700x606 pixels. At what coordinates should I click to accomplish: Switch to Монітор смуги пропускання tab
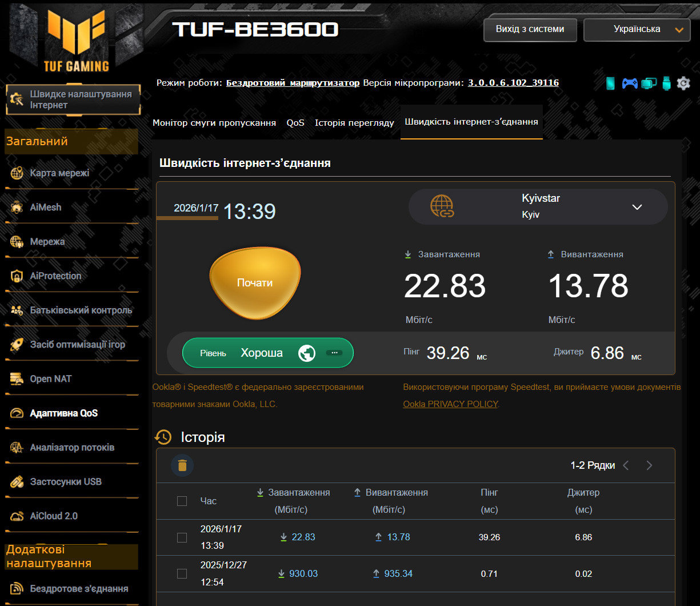tap(214, 123)
